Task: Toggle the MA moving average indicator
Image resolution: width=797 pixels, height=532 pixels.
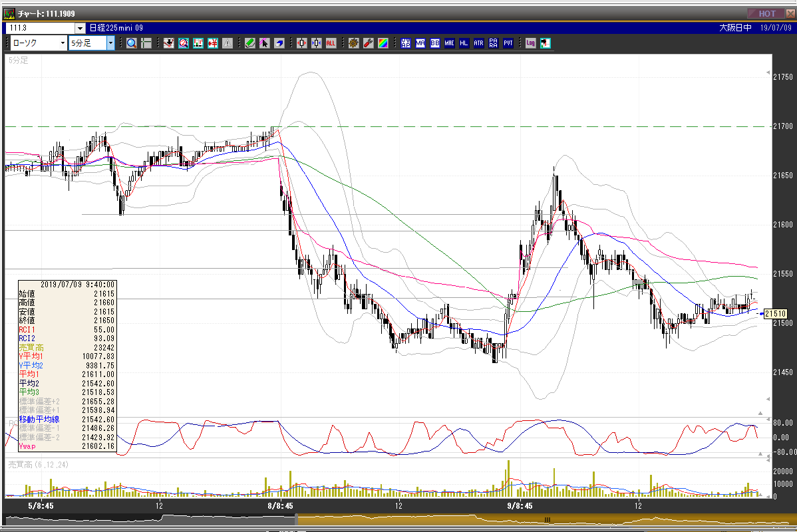Action: tap(420, 43)
